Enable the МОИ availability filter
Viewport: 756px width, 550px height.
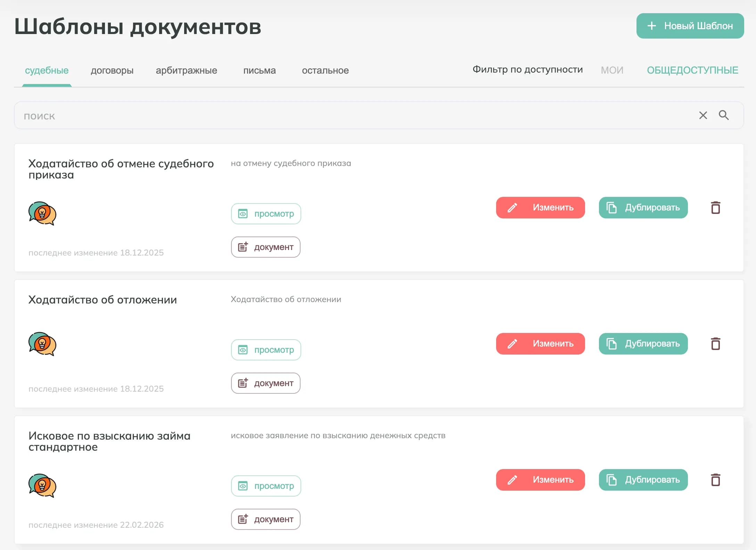coord(612,70)
